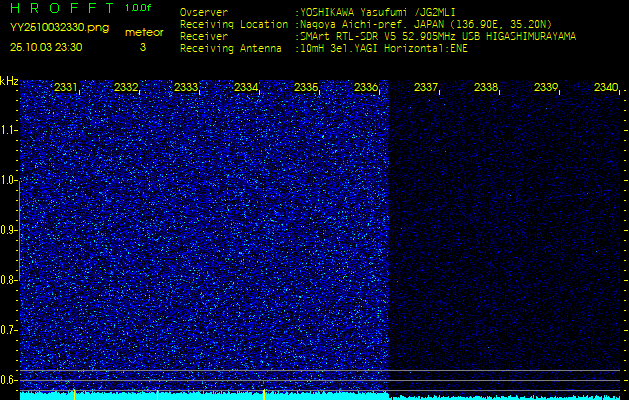Click the 1.0 kHz axis label
Image resolution: width=629 pixels, height=400 pixels.
[x=8, y=180]
